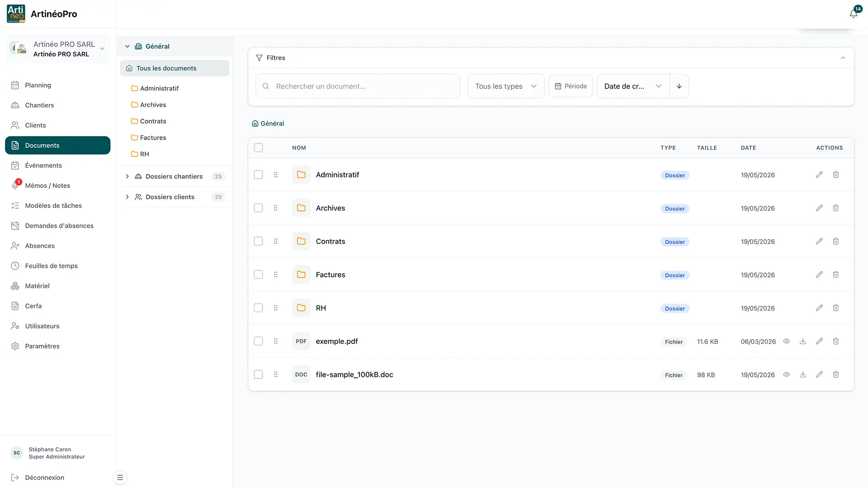Image resolution: width=868 pixels, height=488 pixels.
Task: Edit file-sample_100kB.doc with pencil icon
Action: click(819, 375)
